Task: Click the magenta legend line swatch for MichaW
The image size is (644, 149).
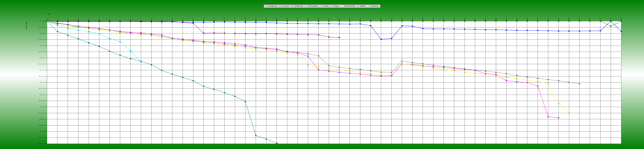Action: (x=321, y=6)
